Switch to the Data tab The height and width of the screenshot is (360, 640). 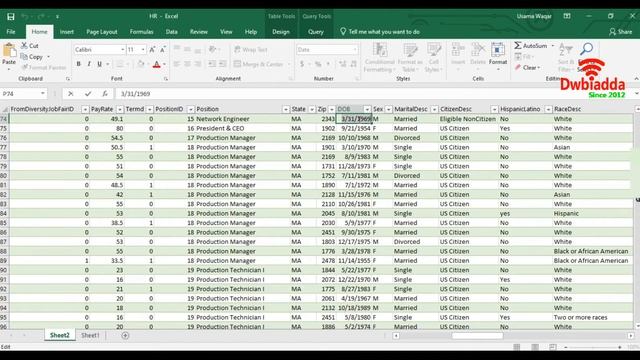tap(171, 31)
